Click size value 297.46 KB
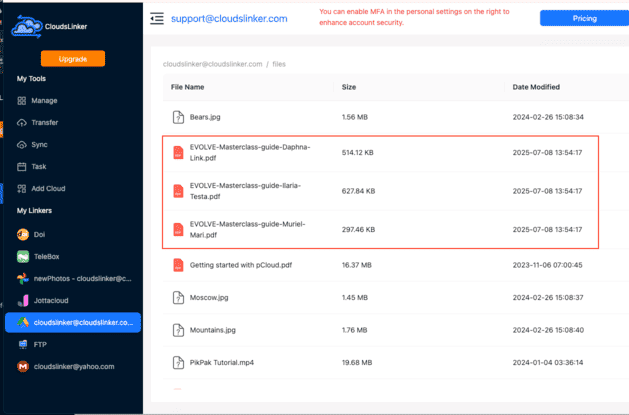629x415 pixels. pos(358,229)
